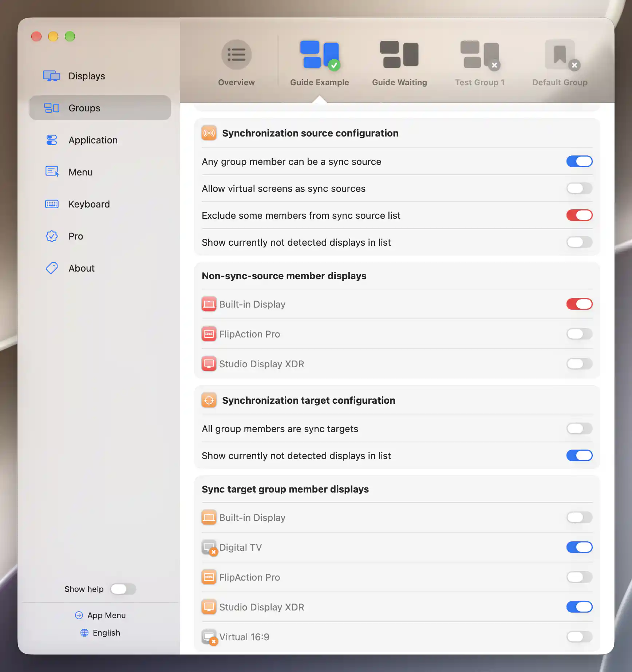Enable Built-in Display as sync target

point(579,518)
